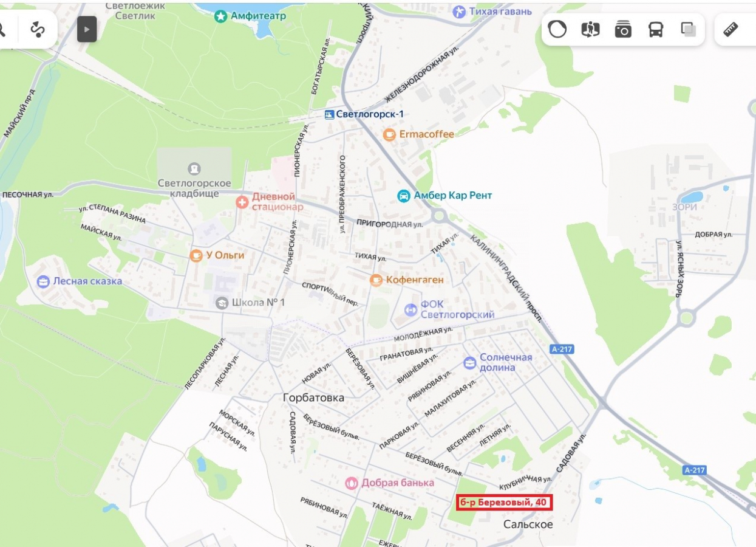Open the Ermacoffee cafe marker
This screenshot has width=756, height=547.
pyautogui.click(x=389, y=134)
